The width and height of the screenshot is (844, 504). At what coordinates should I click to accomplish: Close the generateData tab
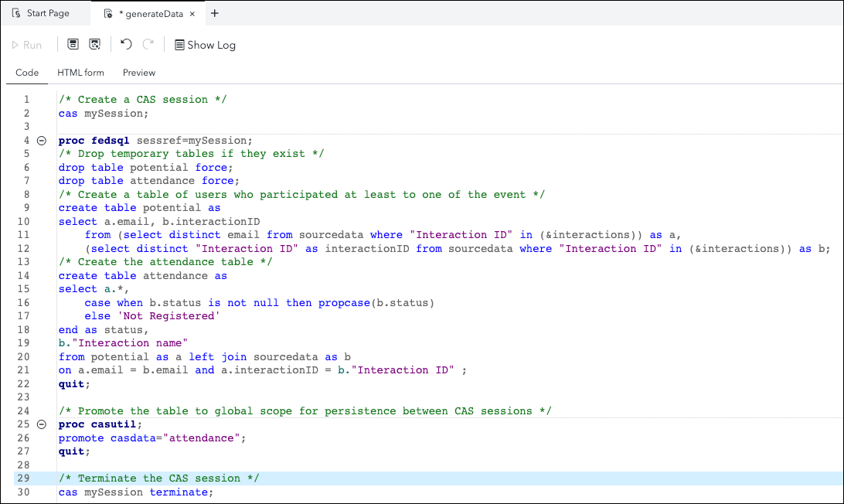tap(193, 14)
